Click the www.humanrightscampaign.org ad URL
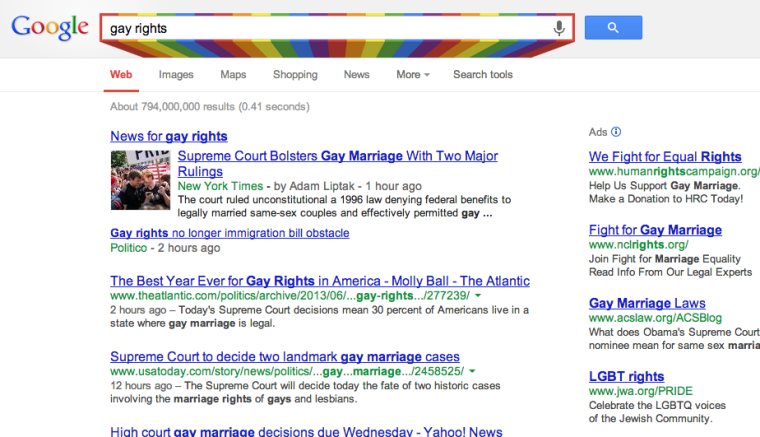Viewport: 760px width, 437px height. 674,172
